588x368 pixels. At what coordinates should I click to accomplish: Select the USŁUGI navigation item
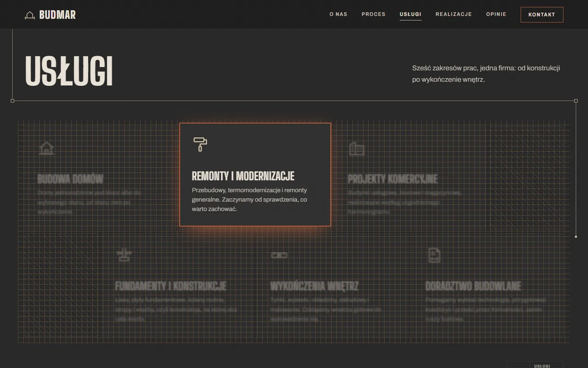tap(410, 14)
